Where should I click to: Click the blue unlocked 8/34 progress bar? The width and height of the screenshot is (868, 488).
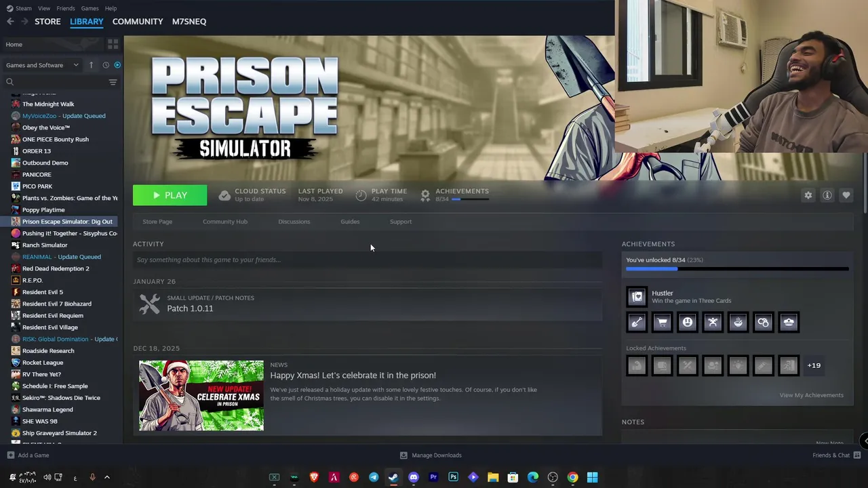coord(737,269)
